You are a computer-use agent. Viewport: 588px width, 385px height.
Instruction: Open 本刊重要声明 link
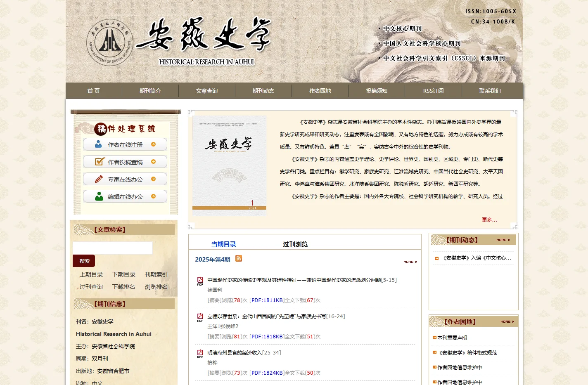[x=452, y=338]
